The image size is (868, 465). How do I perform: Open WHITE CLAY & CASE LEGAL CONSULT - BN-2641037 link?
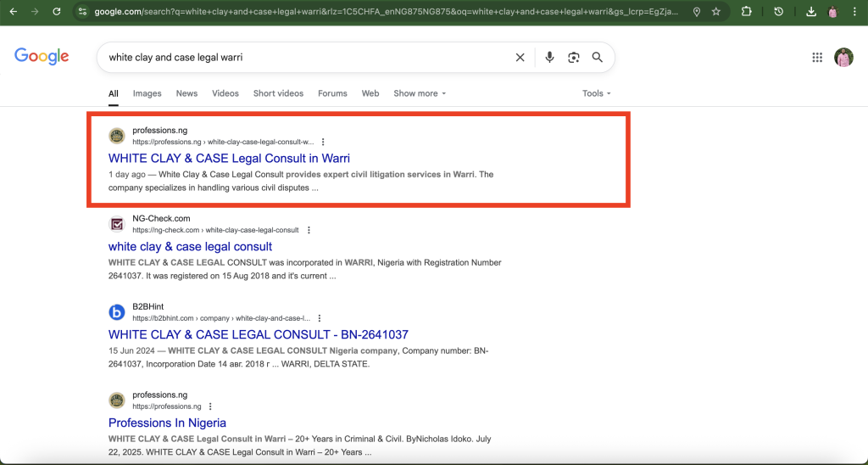259,335
